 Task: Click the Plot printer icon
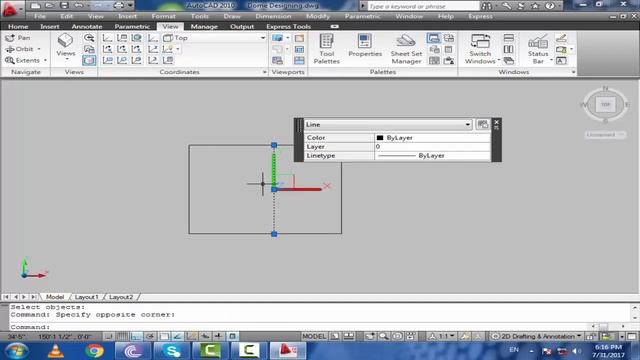pyautogui.click(x=118, y=5)
